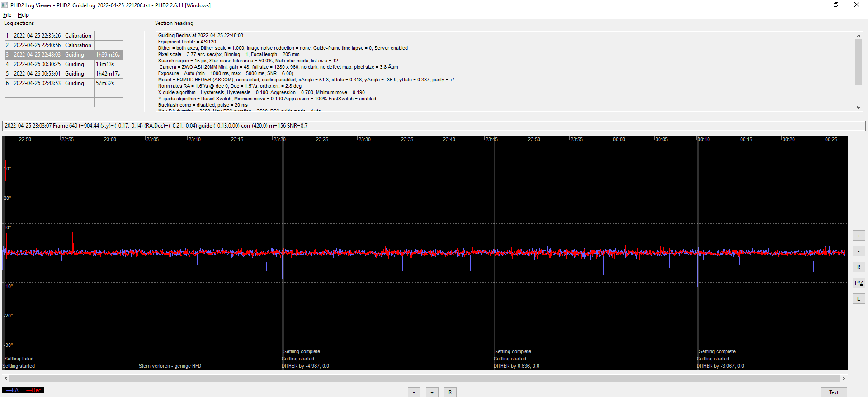Click the 'Stern verloren - geringe HFD' annotation

click(x=170, y=366)
